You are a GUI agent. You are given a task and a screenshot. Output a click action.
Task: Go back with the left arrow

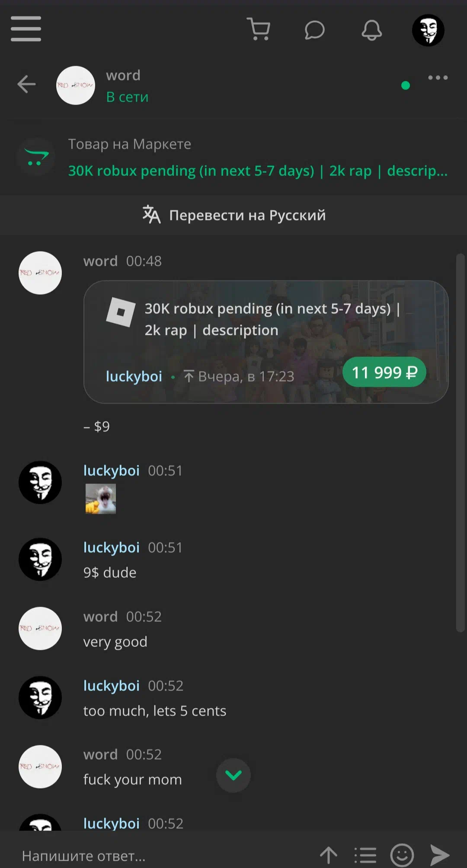coord(26,84)
